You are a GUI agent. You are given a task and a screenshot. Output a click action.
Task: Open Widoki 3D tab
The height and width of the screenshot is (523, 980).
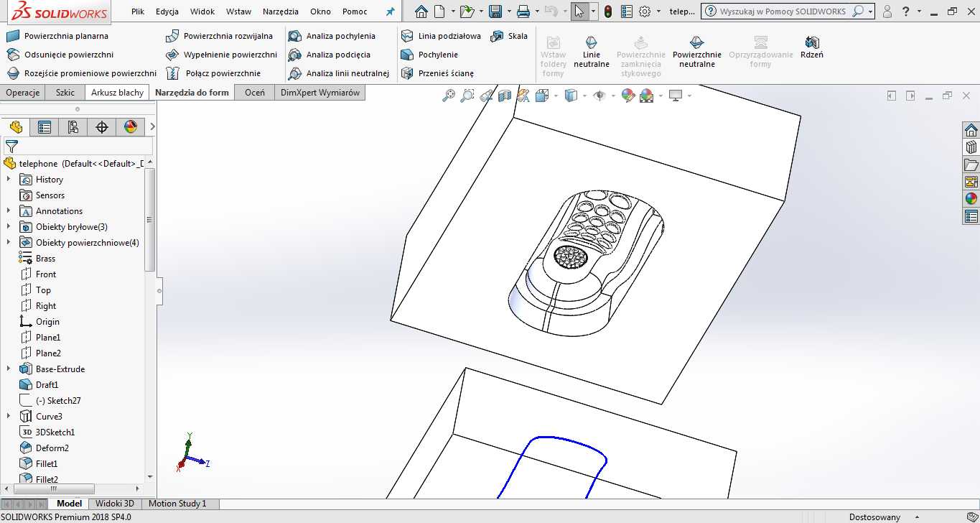(x=115, y=504)
